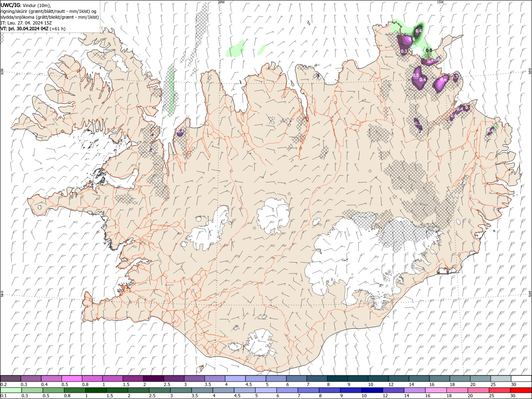Choose the snow legend swatch labeled 1
This screenshot has width=532, height=399.
pyautogui.click(x=113, y=379)
